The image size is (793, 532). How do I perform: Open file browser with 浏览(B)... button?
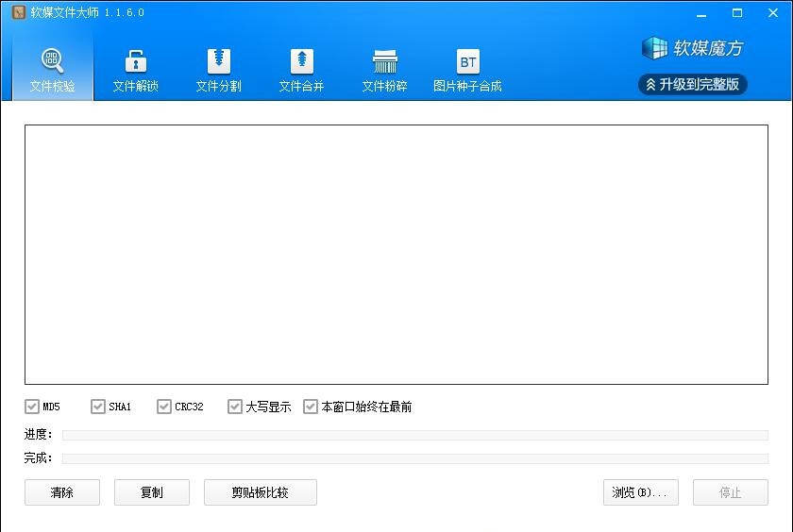(x=641, y=492)
